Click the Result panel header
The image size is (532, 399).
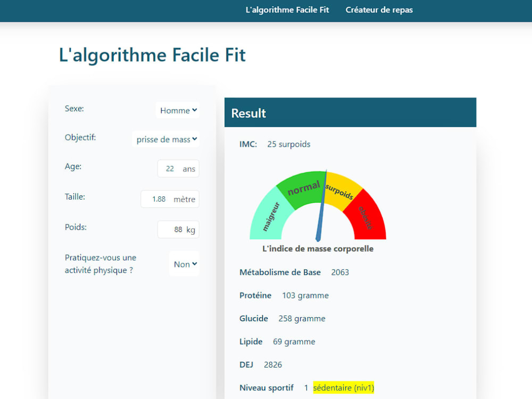248,113
